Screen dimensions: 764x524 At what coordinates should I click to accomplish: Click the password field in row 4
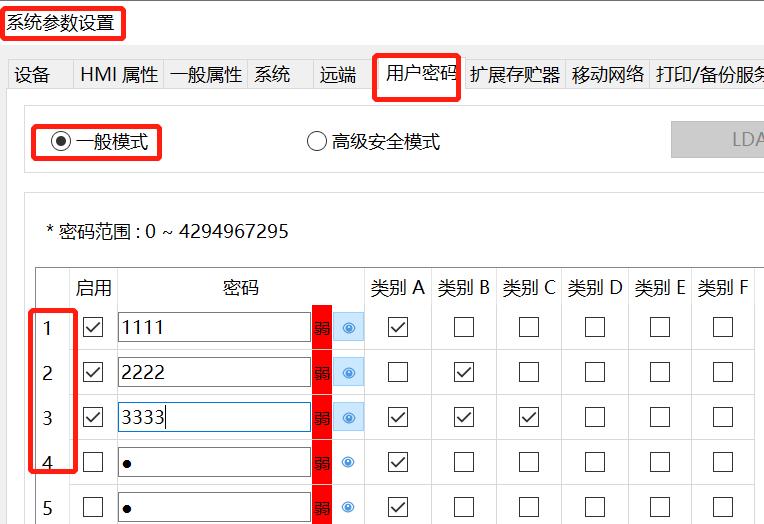click(214, 462)
